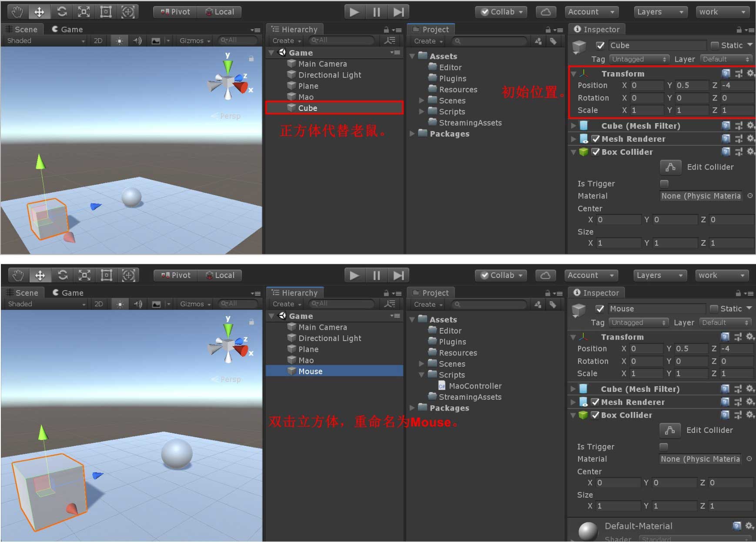Viewport: 756px width, 542px height.
Task: Disable Mesh Renderer checkbox in the Cube Inspector
Action: click(595, 139)
